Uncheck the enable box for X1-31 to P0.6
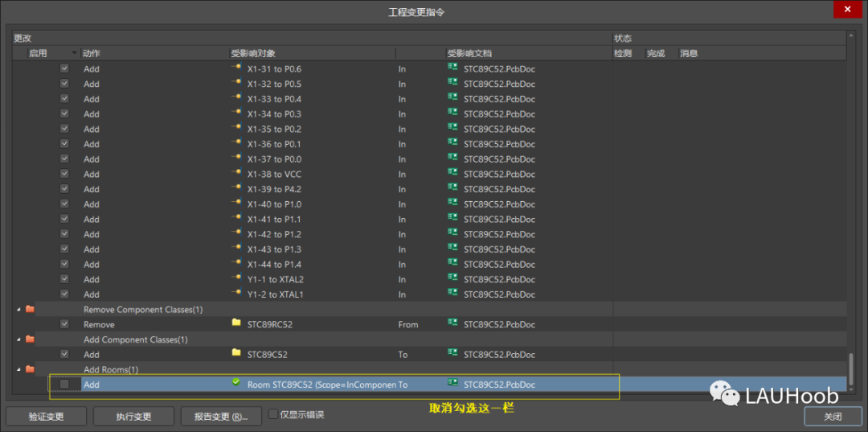868x432 pixels. (x=65, y=68)
